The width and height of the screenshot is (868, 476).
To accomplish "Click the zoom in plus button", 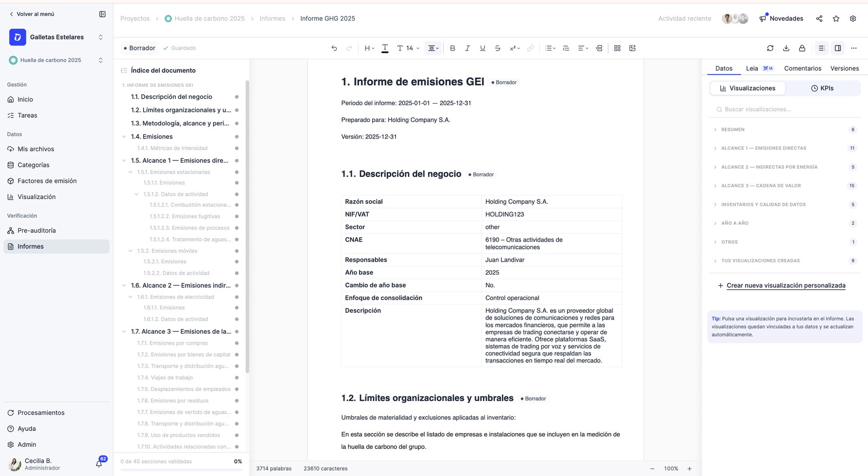I will pos(690,468).
